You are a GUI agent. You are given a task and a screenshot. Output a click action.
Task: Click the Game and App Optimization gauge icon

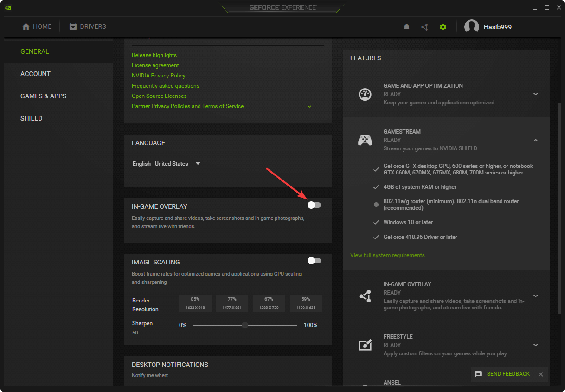(365, 94)
